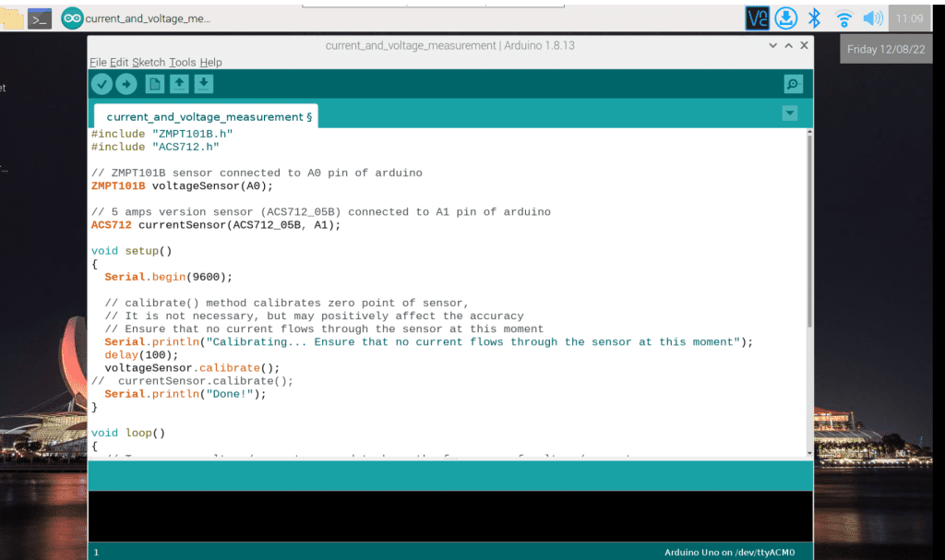Click the Open sketch up-arrow icon
The width and height of the screenshot is (945, 560).
[179, 85]
